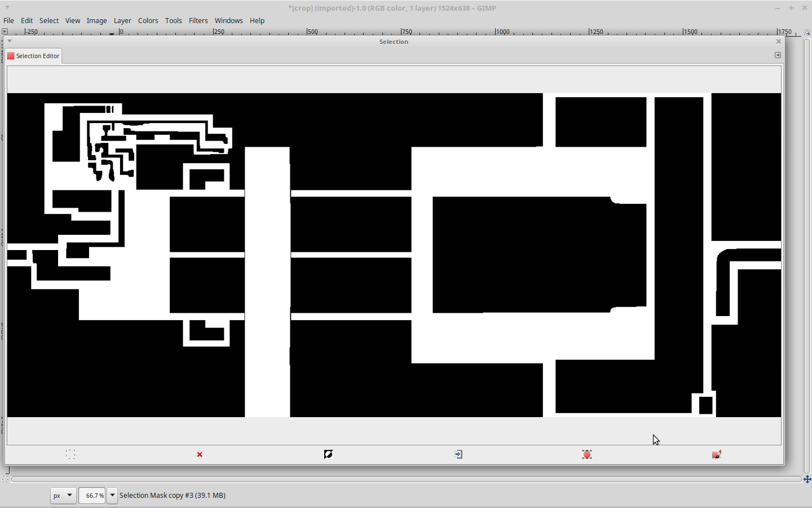Click the zoom-on-resize icon above the scrollbar
Viewport: 812px width, 508px height.
pos(807,32)
